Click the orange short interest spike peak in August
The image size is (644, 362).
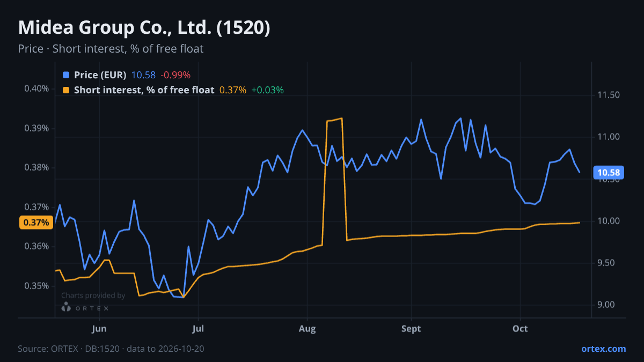pyautogui.click(x=341, y=118)
